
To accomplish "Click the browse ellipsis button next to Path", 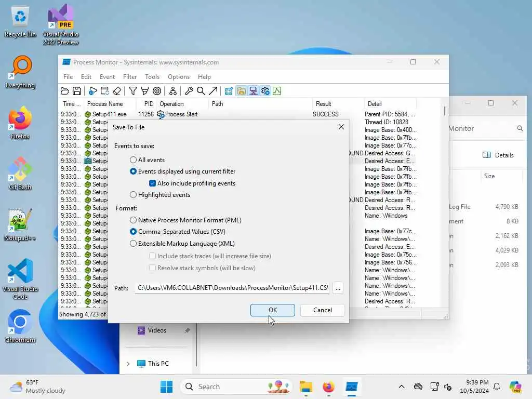I will [338, 288].
